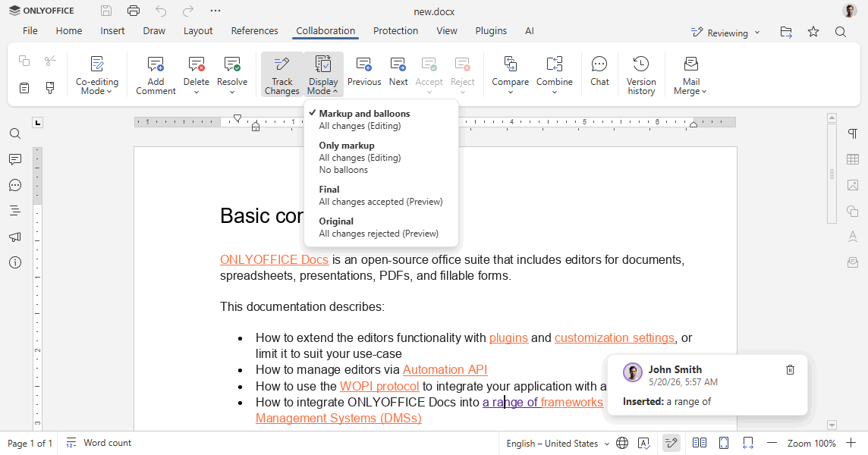Image resolution: width=868 pixels, height=455 pixels.
Task: Open Headings navigation in left sidebar
Action: click(15, 210)
